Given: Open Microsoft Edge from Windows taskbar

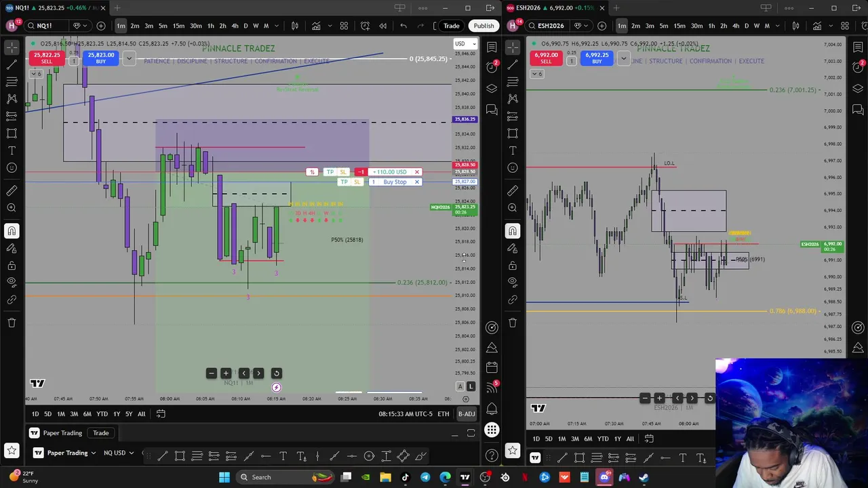Looking at the screenshot, I should (445, 477).
